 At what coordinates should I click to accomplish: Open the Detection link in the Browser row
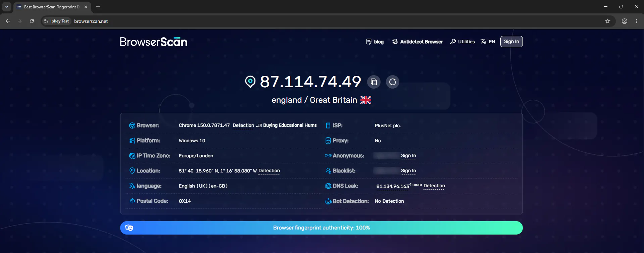click(243, 125)
